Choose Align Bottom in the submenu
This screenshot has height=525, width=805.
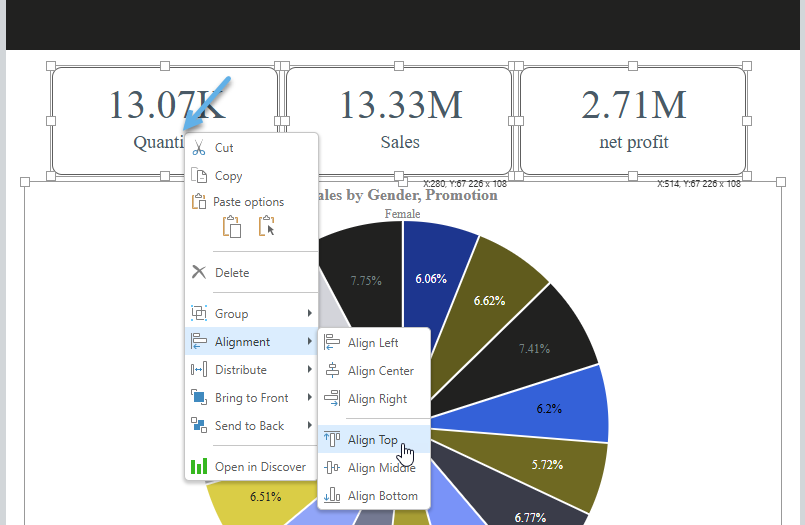tap(374, 496)
